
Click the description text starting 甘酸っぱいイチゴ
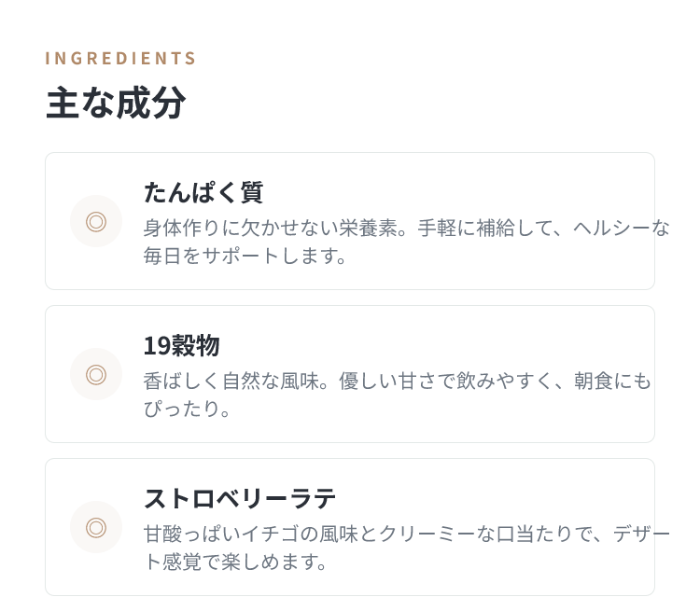406,548
